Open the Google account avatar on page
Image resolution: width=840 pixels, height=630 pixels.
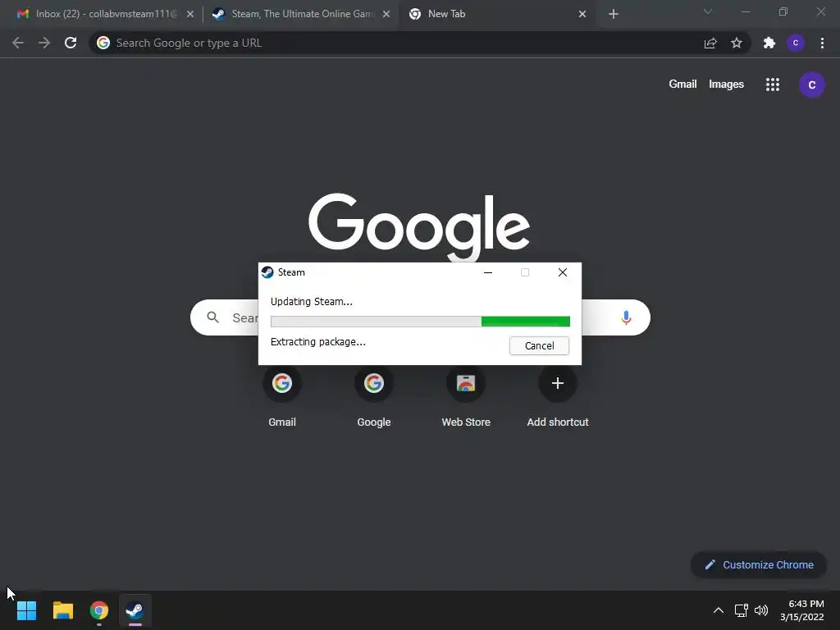pos(811,84)
